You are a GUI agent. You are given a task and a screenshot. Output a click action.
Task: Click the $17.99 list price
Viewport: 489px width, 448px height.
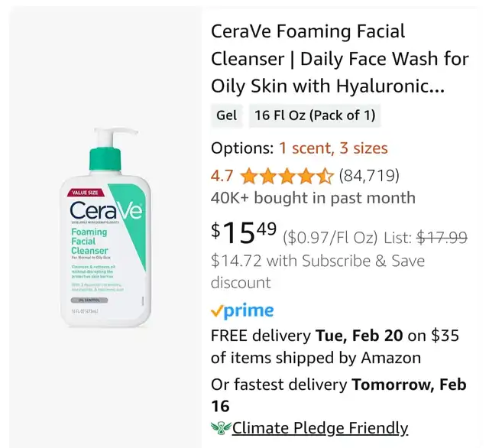tap(440, 237)
